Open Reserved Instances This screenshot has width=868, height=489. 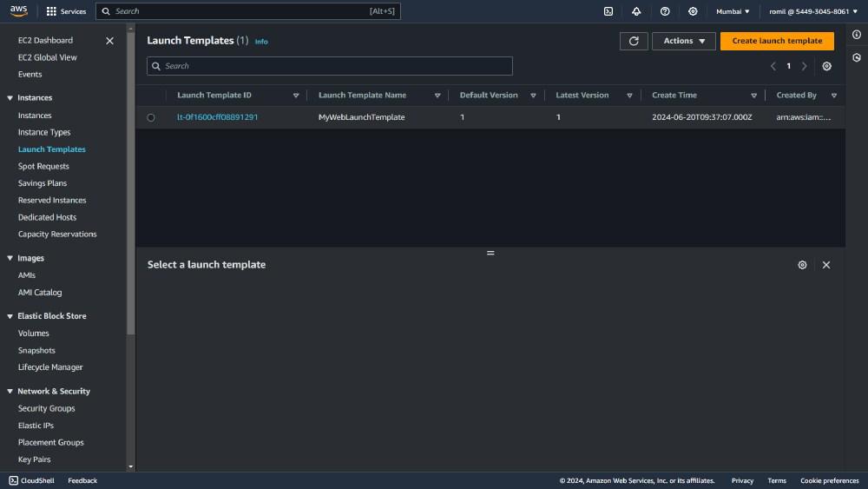click(x=52, y=200)
